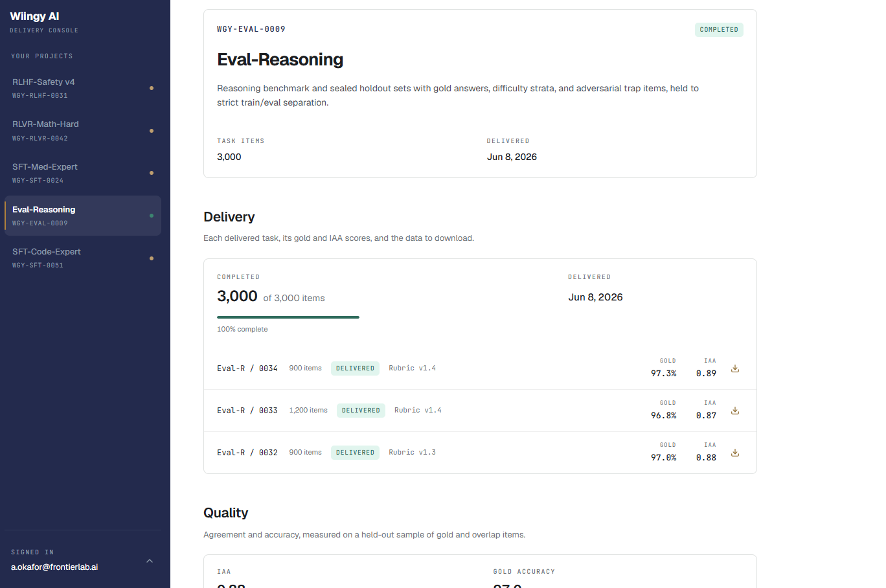Click the 900 items count for Eval-R 0034
The height and width of the screenshot is (588, 886).
(306, 368)
